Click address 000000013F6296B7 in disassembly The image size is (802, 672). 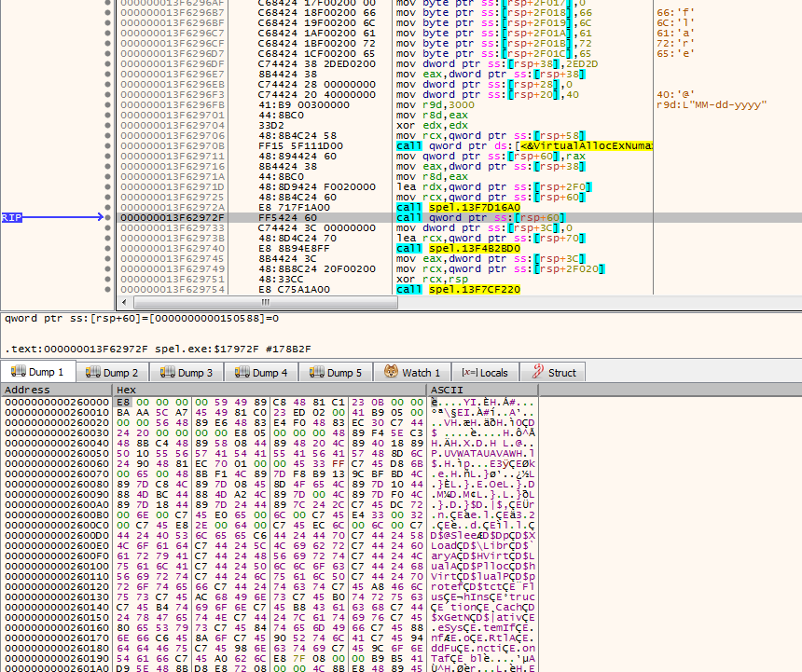(173, 13)
